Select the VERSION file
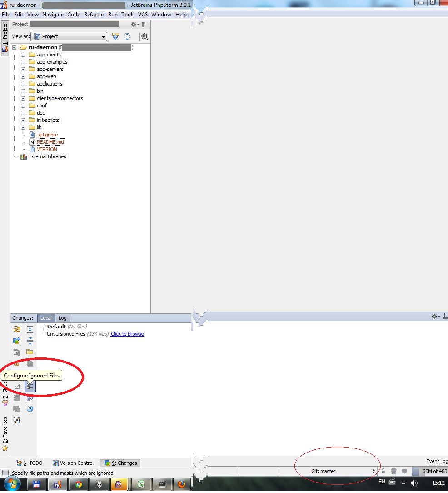Screen dimensions: 448x493 coord(47,149)
